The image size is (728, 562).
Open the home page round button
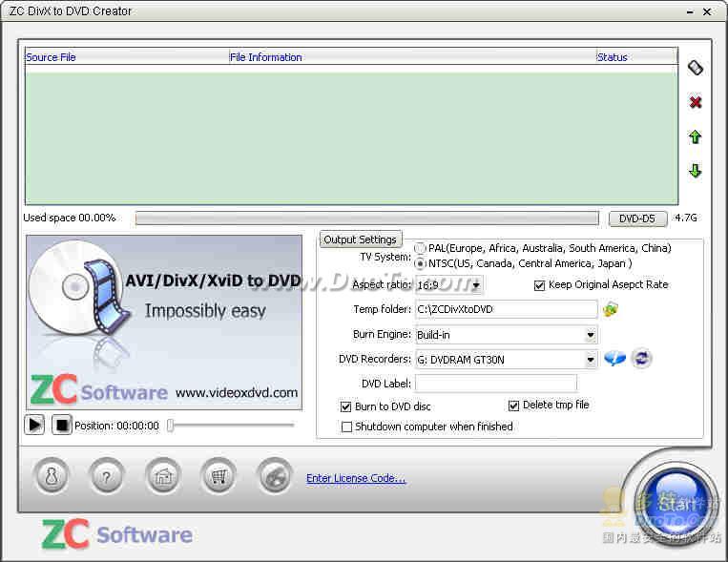click(163, 475)
